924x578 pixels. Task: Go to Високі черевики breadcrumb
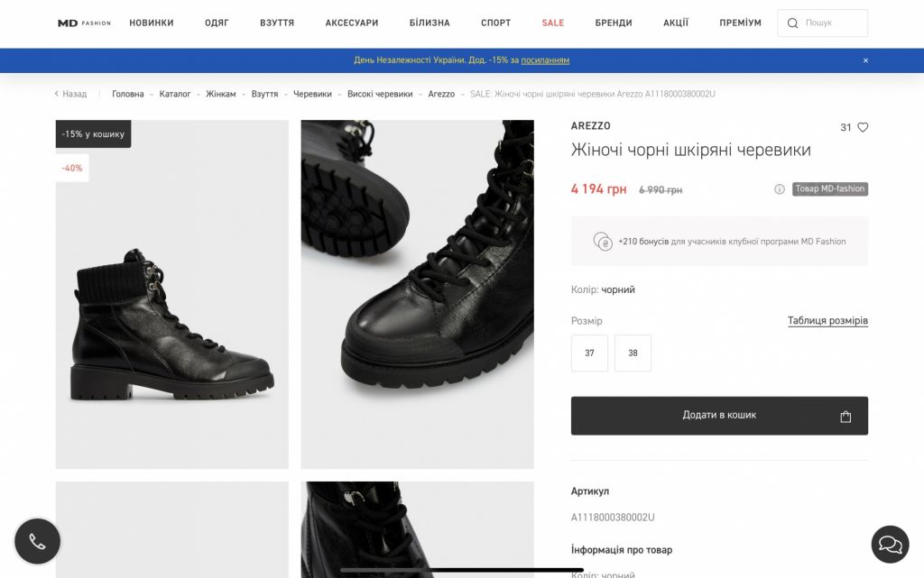(380, 94)
